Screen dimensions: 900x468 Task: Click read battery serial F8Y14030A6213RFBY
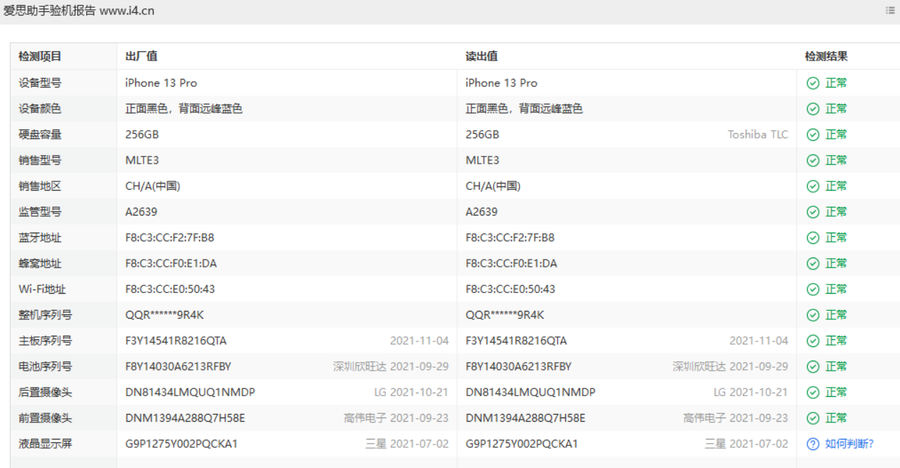518,366
